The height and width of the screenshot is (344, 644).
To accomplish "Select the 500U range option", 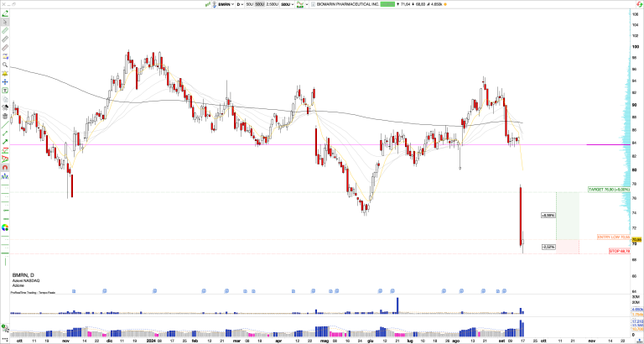I will pyautogui.click(x=260, y=4).
